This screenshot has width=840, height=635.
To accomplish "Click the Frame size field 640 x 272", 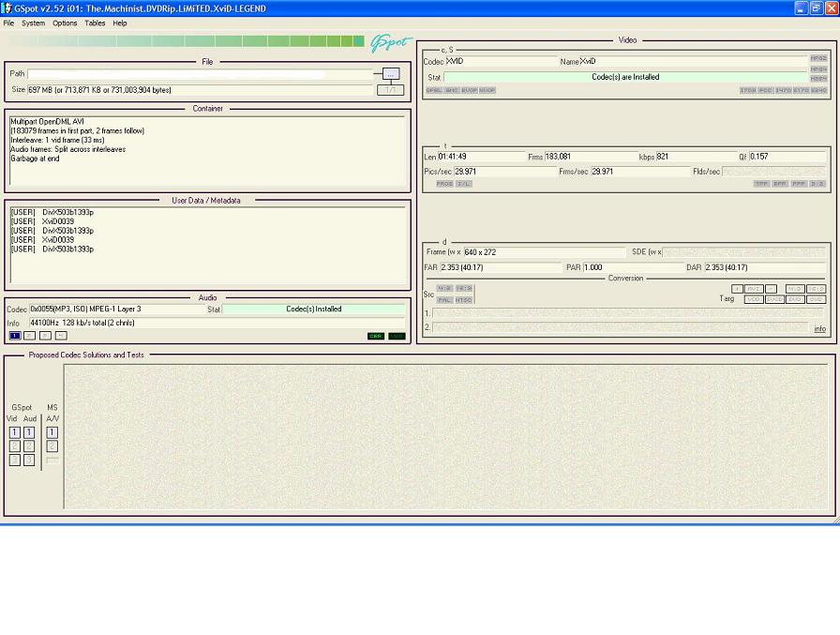I will click(x=545, y=252).
